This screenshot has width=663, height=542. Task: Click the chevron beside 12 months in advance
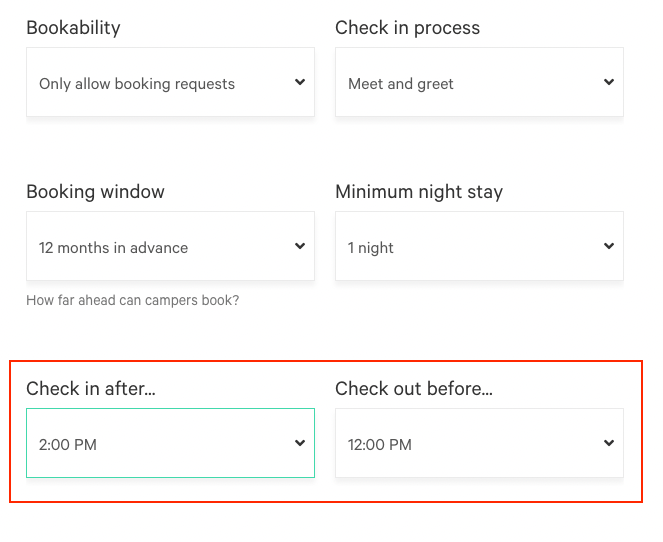tap(300, 246)
